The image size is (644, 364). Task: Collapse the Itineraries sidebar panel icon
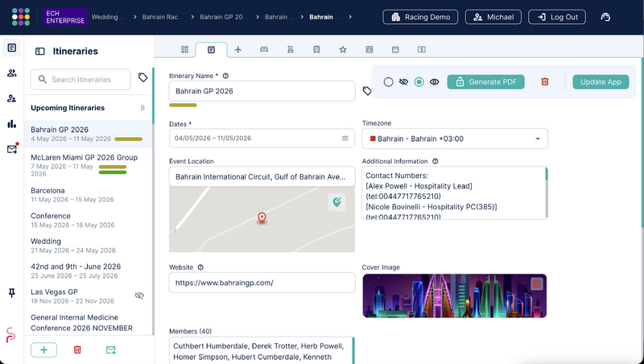[39, 52]
